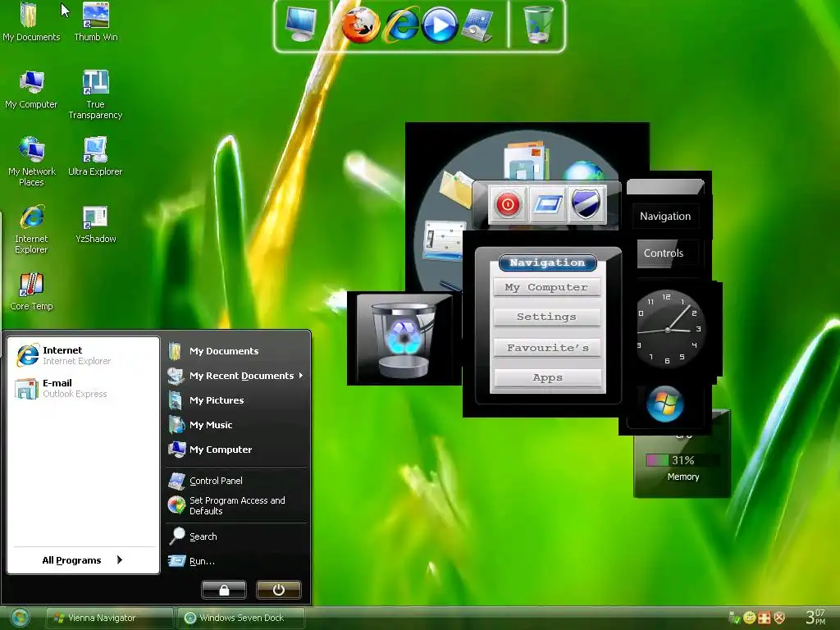The width and height of the screenshot is (840, 630).
Task: Select the Controls tab in the sidebar widget
Action: point(663,253)
